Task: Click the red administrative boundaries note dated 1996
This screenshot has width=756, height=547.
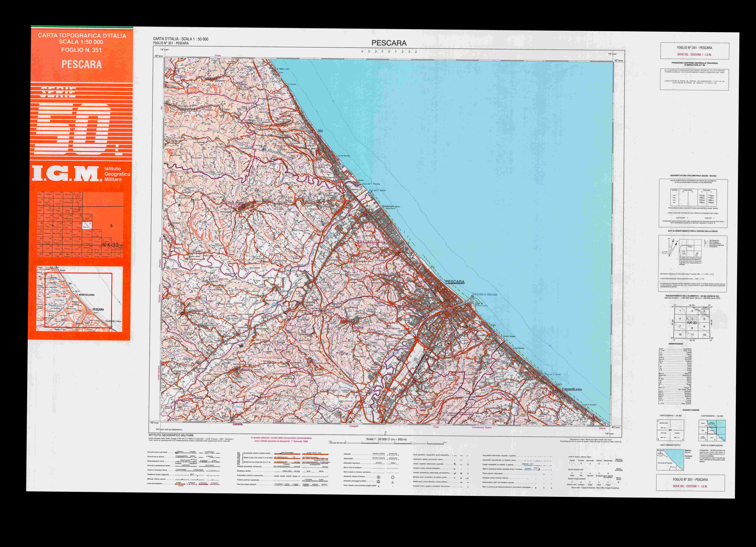Action: coord(281,439)
